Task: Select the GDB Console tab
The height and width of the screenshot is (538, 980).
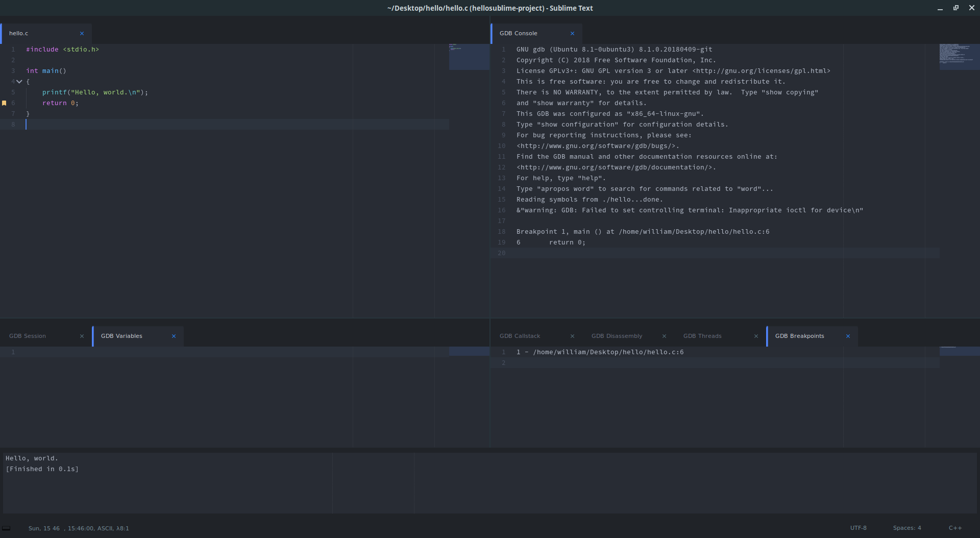Action: 536,34
